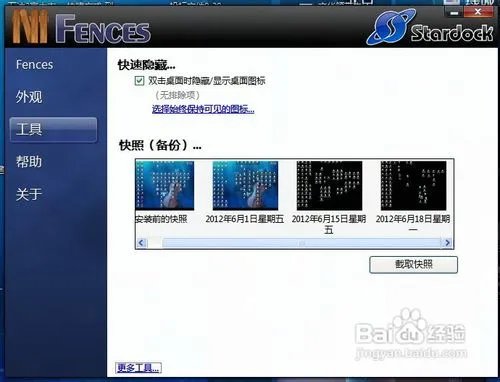
Task: Open 选择始终保持可见的图标 link
Action: (x=203, y=109)
